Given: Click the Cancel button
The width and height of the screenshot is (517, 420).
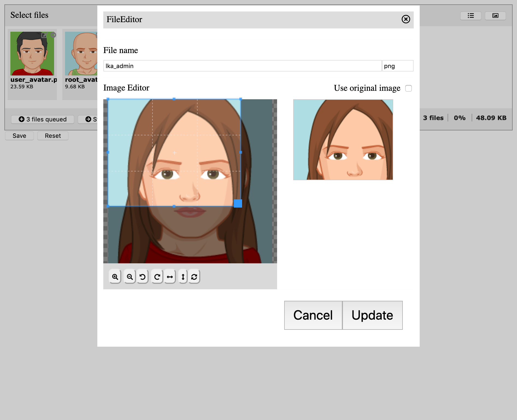Looking at the screenshot, I should click(x=313, y=315).
